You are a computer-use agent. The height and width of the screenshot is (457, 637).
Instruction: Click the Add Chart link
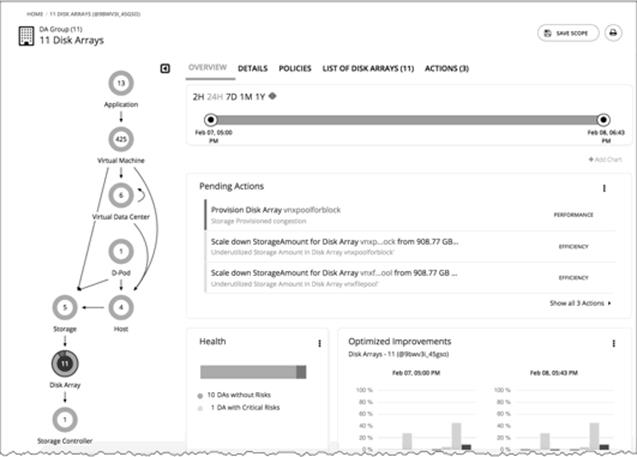click(605, 159)
